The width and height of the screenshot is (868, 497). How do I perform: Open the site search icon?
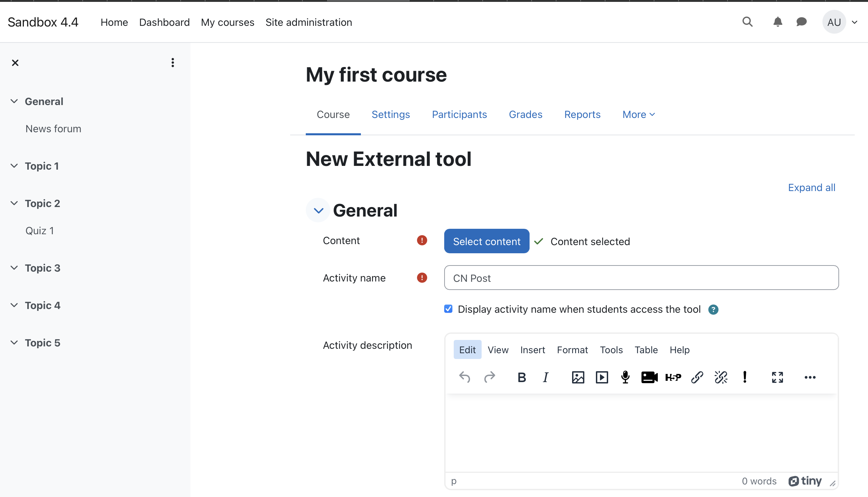(x=747, y=22)
